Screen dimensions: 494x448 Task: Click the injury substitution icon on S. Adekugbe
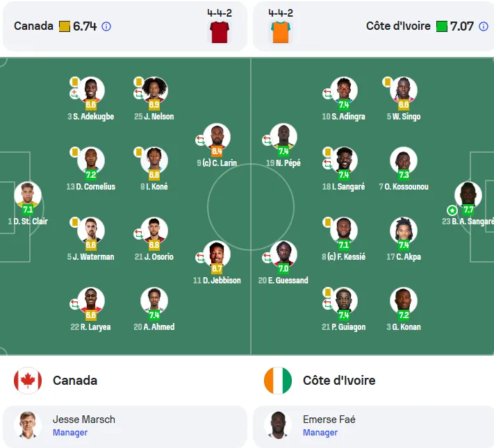[74, 94]
